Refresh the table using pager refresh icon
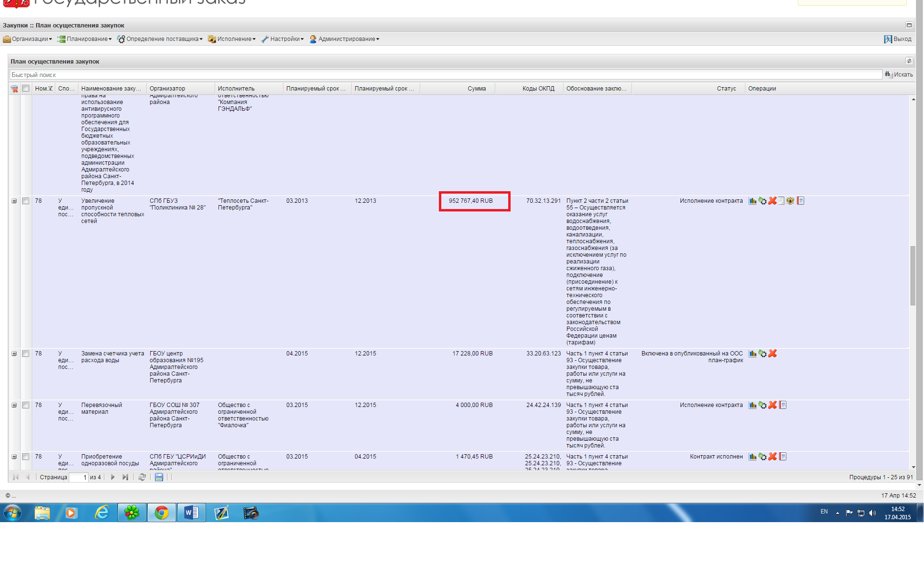The image size is (924, 578). (142, 477)
